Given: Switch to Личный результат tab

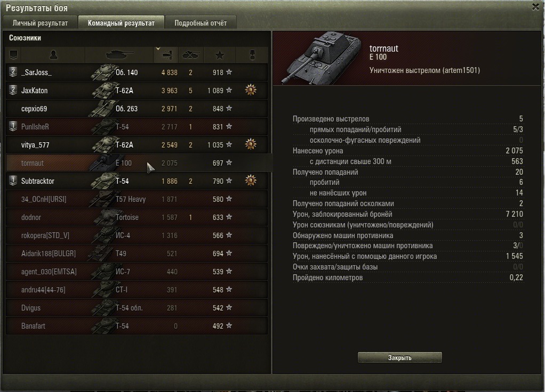Looking at the screenshot, I should click(x=41, y=23).
